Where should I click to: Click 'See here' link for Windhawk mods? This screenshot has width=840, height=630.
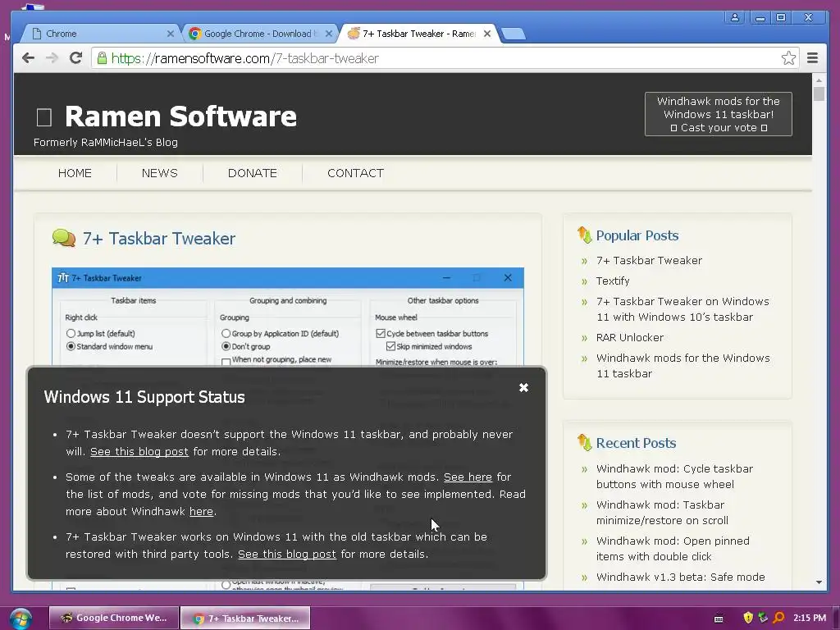pos(468,477)
